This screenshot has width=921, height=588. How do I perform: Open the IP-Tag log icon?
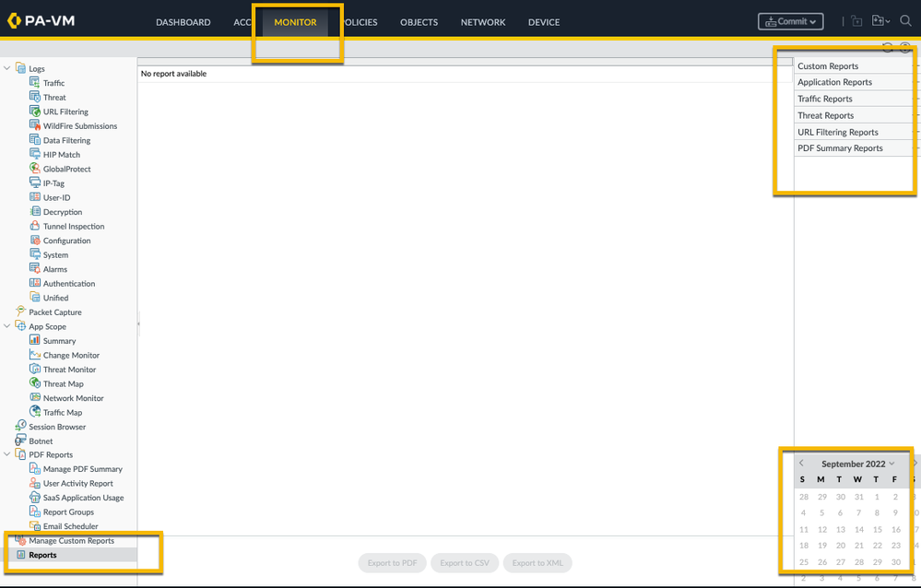point(35,182)
